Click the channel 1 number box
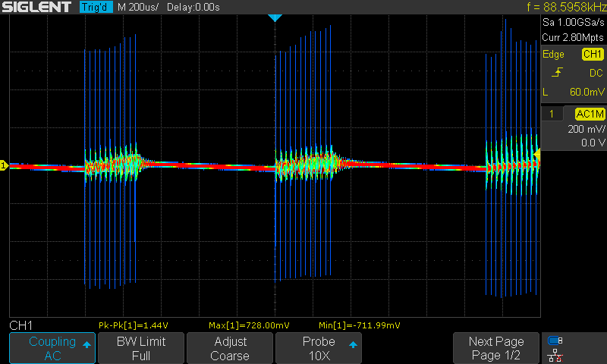607x364 pixels. (552, 114)
